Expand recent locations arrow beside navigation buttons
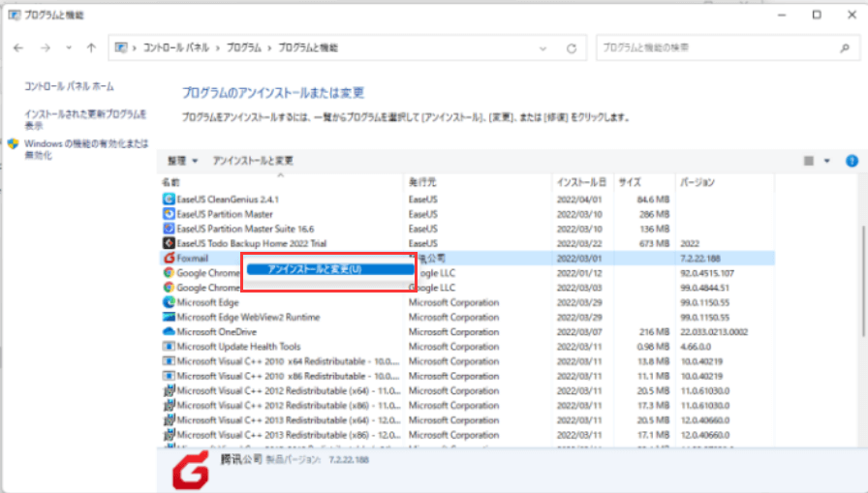This screenshot has width=868, height=493. coord(69,47)
